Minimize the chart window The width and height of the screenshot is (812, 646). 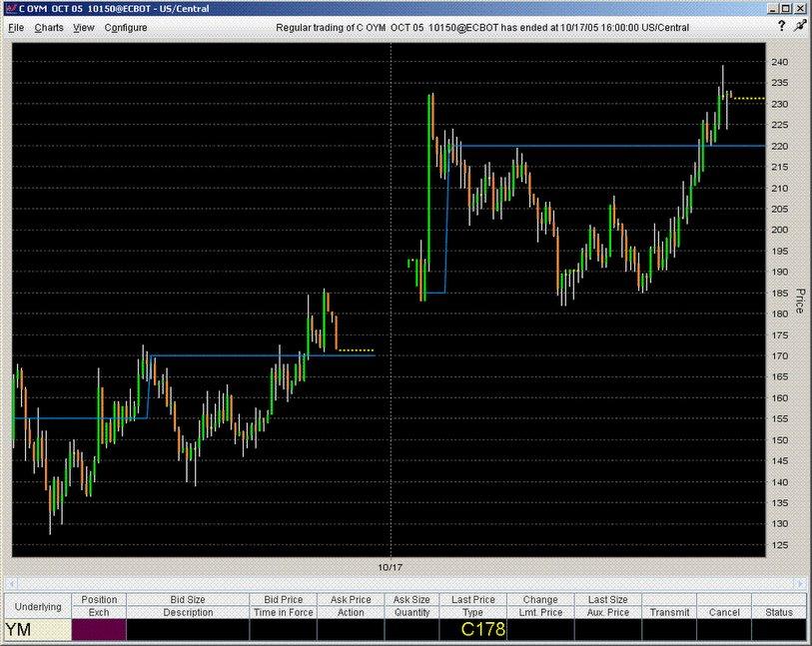pos(774,9)
